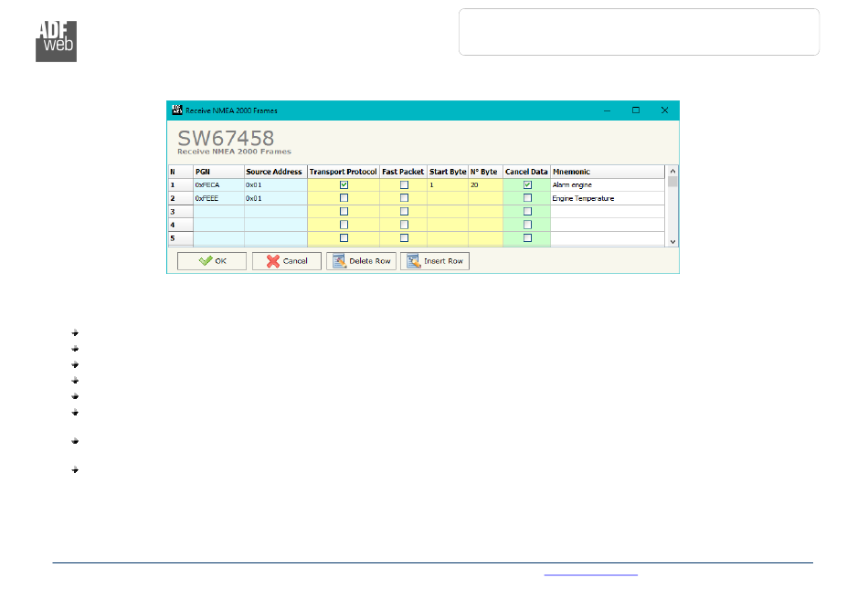868x609 pixels.
Task: Enable Transport Protocol for row 4
Action: click(x=344, y=225)
